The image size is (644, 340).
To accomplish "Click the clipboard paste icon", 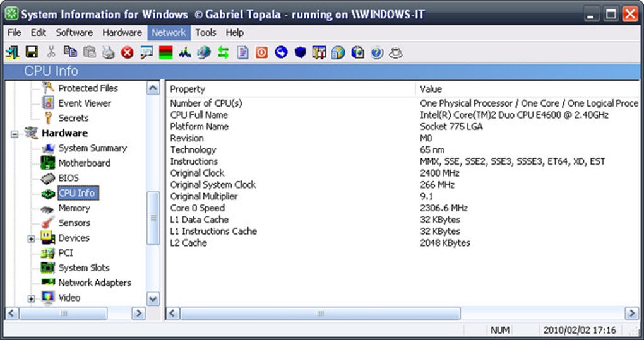I will [x=90, y=52].
